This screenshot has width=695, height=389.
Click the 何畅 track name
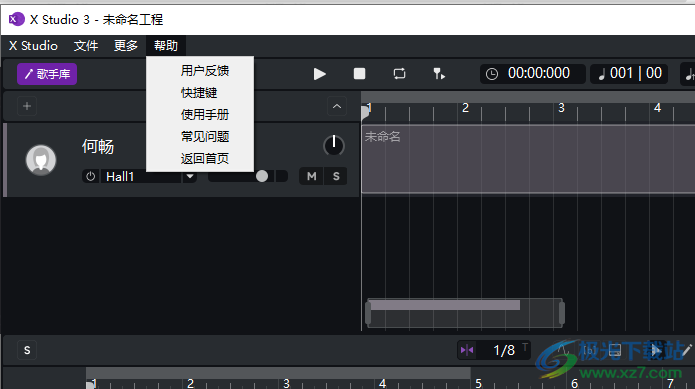(98, 147)
